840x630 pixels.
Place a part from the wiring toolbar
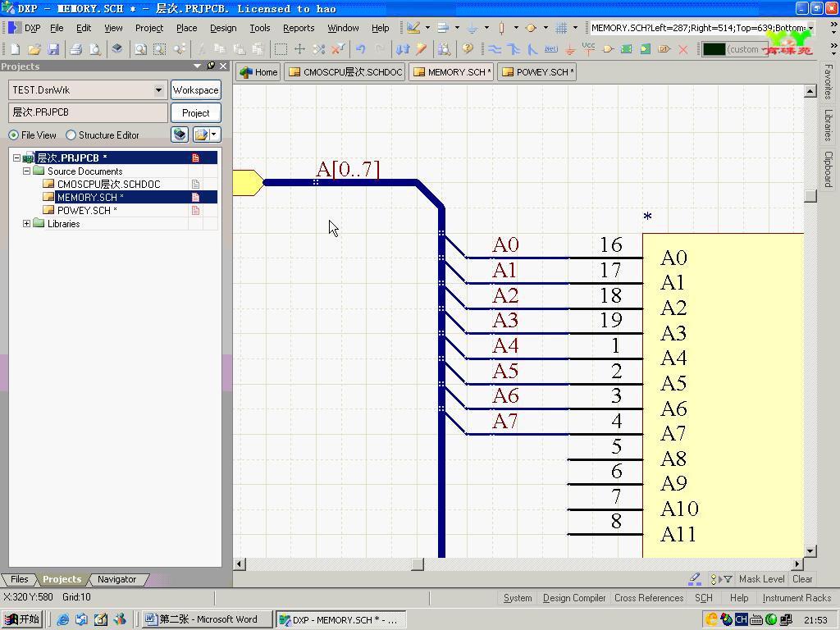point(608,49)
